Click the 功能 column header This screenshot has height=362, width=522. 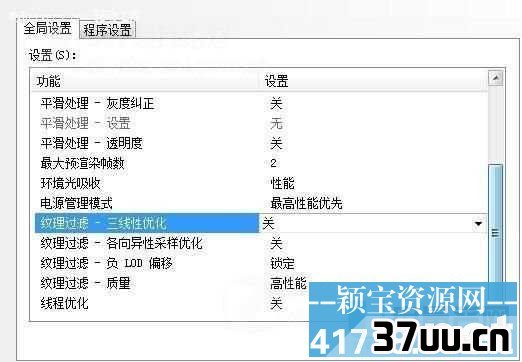(x=146, y=81)
